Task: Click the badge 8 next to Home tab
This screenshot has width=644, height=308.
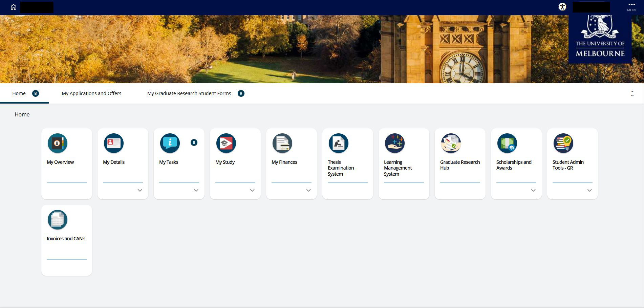Action: 36,93
